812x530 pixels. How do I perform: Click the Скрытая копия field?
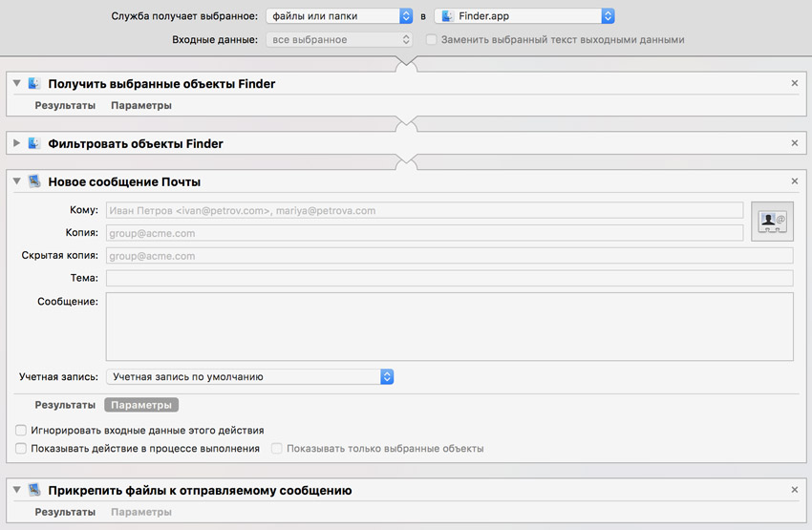click(x=450, y=256)
